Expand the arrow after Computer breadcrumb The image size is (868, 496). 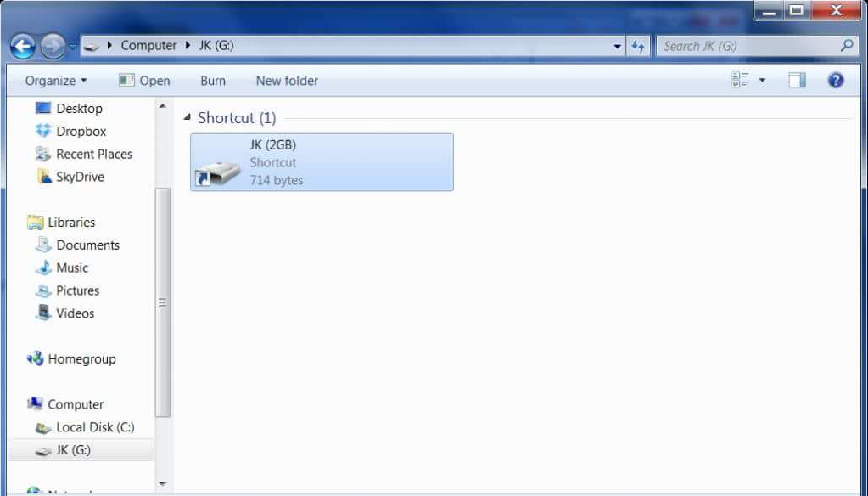tap(188, 46)
